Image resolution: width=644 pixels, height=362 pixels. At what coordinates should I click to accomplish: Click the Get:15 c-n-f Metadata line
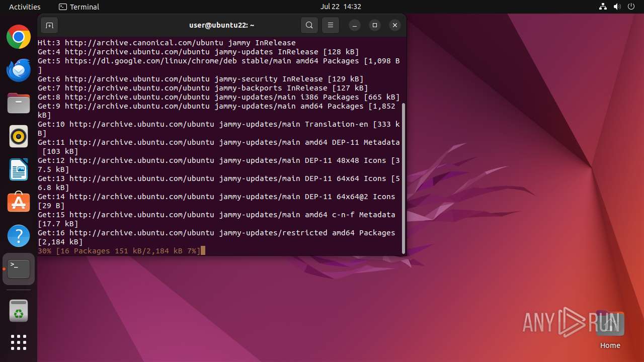click(216, 219)
